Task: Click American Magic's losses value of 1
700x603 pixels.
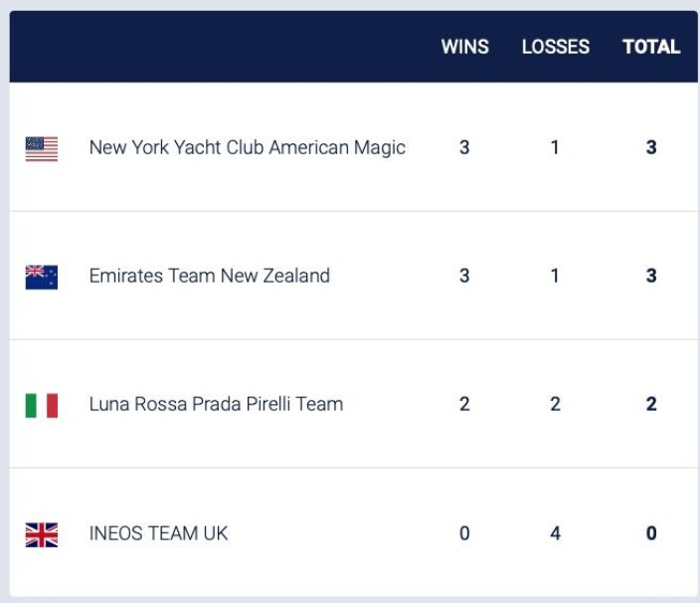Action: click(555, 147)
